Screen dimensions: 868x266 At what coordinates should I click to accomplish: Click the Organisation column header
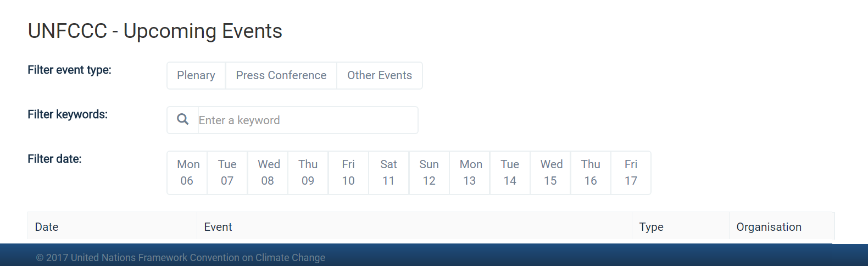[x=769, y=227]
